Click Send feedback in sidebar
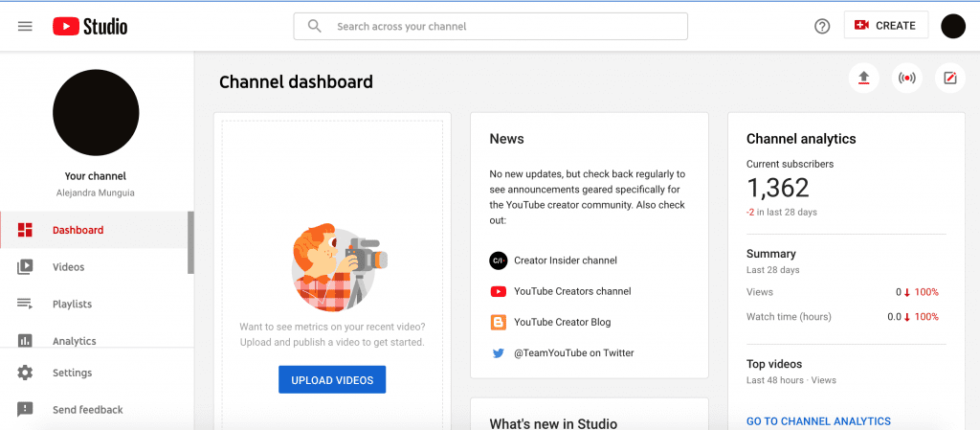 click(87, 410)
